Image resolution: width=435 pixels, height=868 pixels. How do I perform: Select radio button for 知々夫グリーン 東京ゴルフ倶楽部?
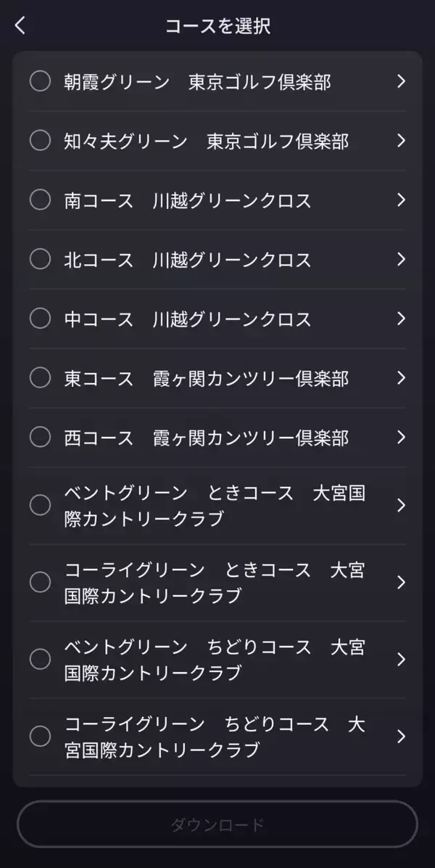(40, 140)
